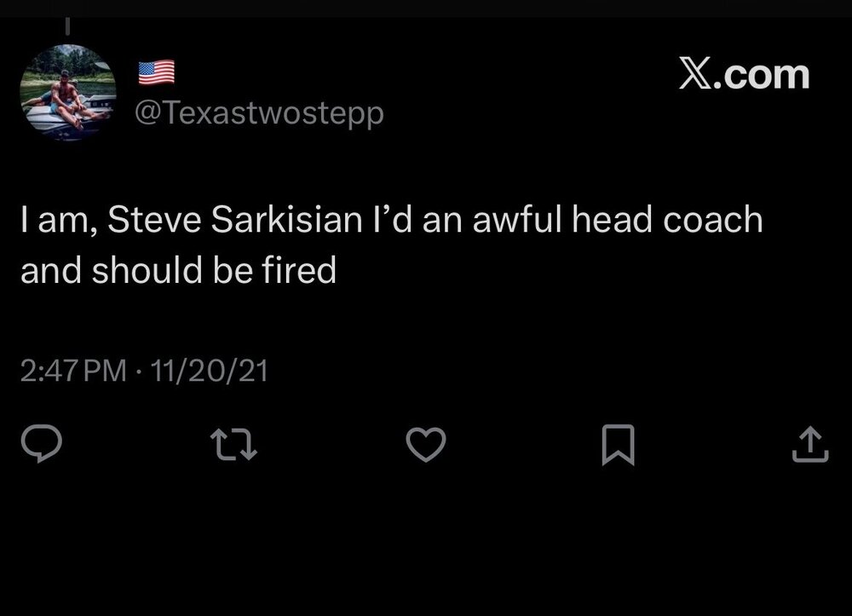This screenshot has height=616, width=852.
Task: Reply to the Texastwostepp tweet
Action: click(x=40, y=446)
